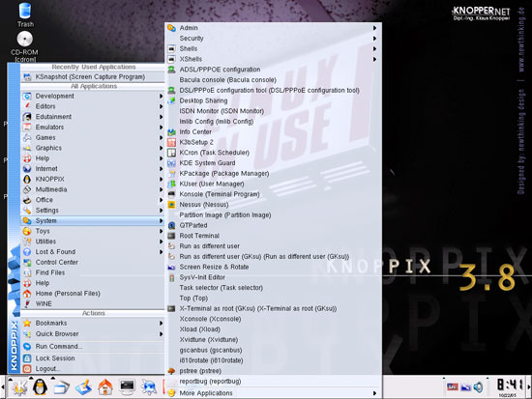
Task: Click the Lock Session icon
Action: point(27,358)
